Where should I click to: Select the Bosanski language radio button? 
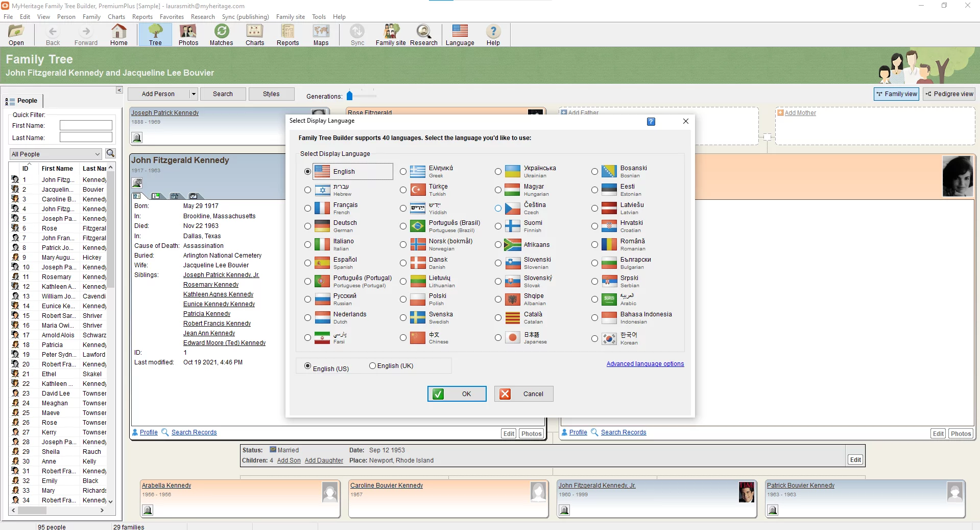pos(594,172)
